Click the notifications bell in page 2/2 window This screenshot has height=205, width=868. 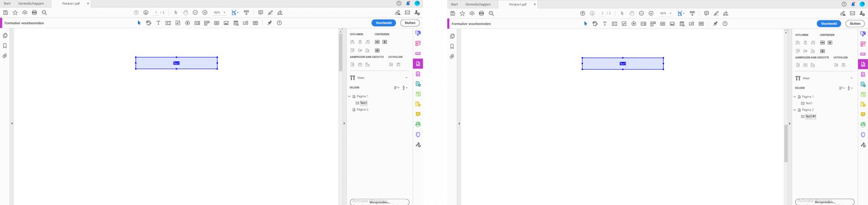tap(853, 4)
